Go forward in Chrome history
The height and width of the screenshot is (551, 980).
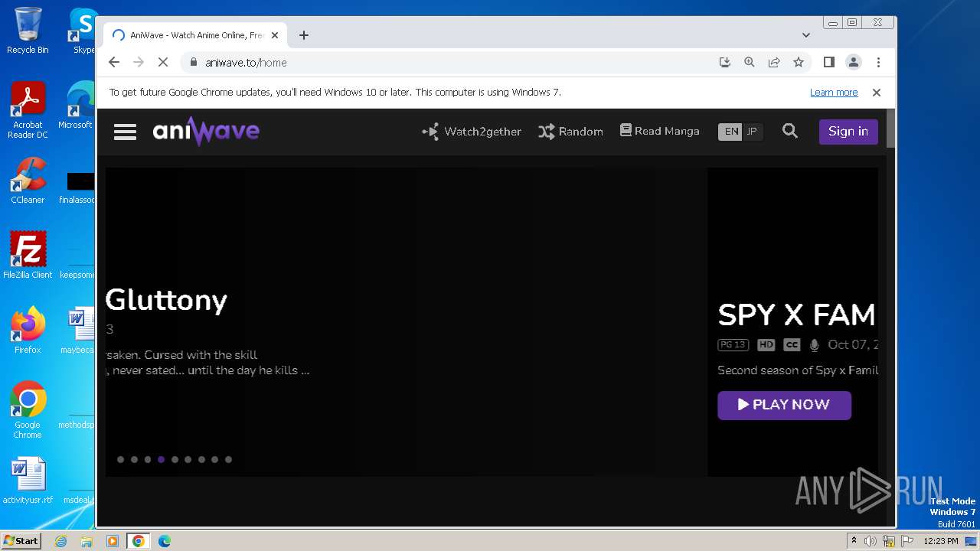click(x=139, y=63)
